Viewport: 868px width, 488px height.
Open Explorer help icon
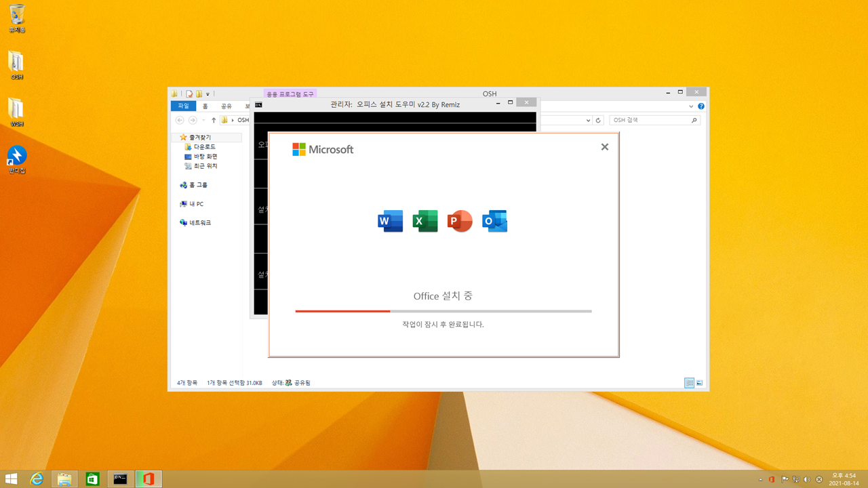701,106
